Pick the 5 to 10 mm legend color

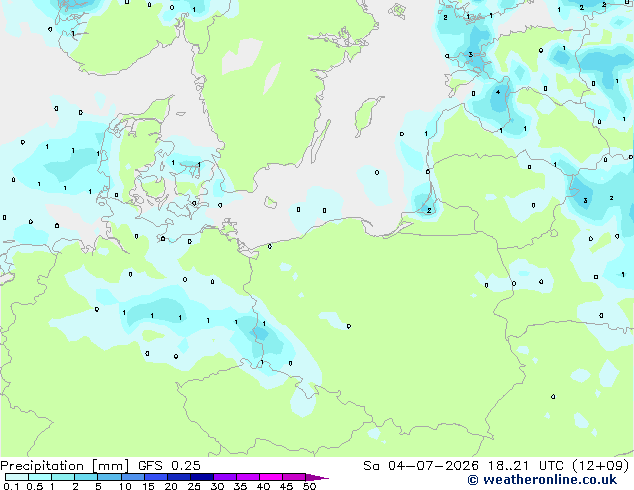click(x=110, y=477)
